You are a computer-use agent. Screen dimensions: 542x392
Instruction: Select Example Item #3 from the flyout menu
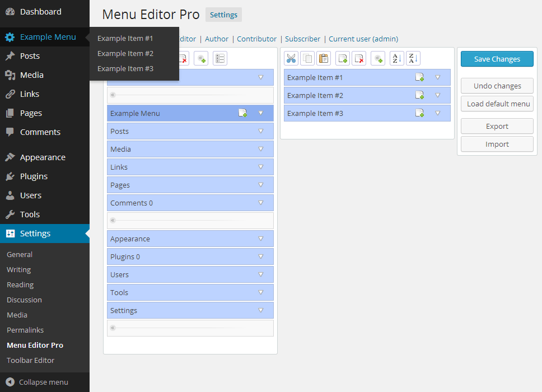[x=125, y=68]
